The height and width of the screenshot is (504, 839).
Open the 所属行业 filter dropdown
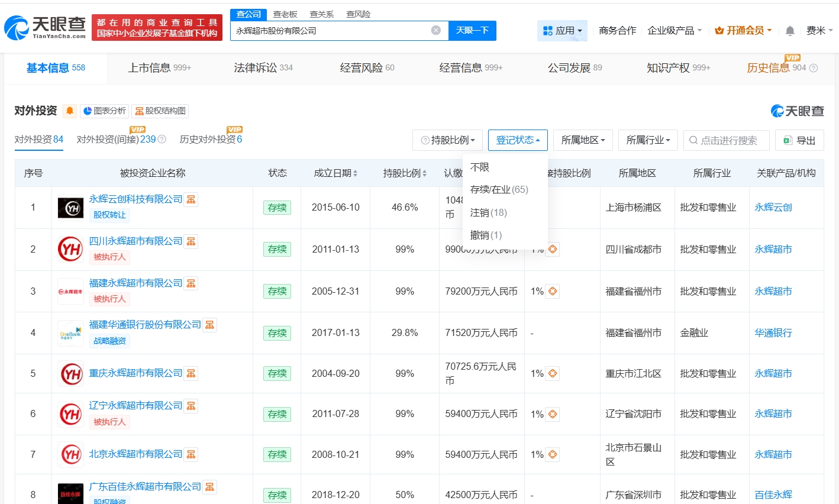click(x=648, y=140)
